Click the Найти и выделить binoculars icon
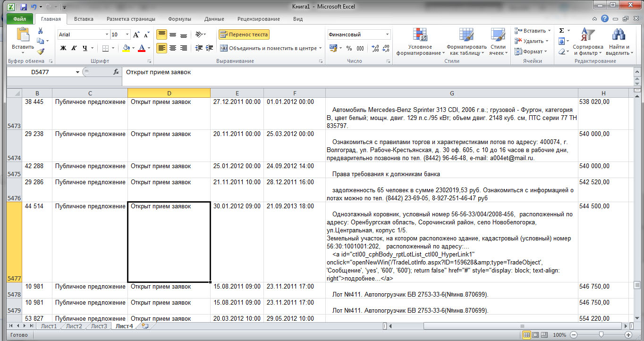 tap(619, 43)
